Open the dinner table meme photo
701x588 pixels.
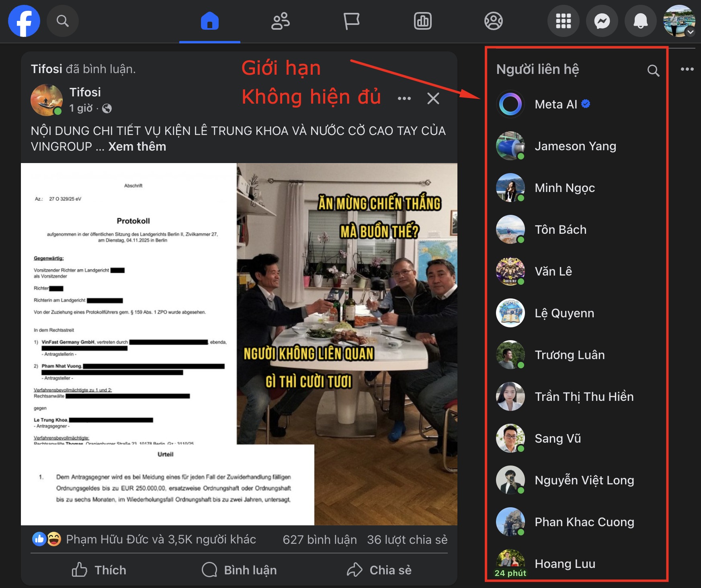click(x=347, y=304)
